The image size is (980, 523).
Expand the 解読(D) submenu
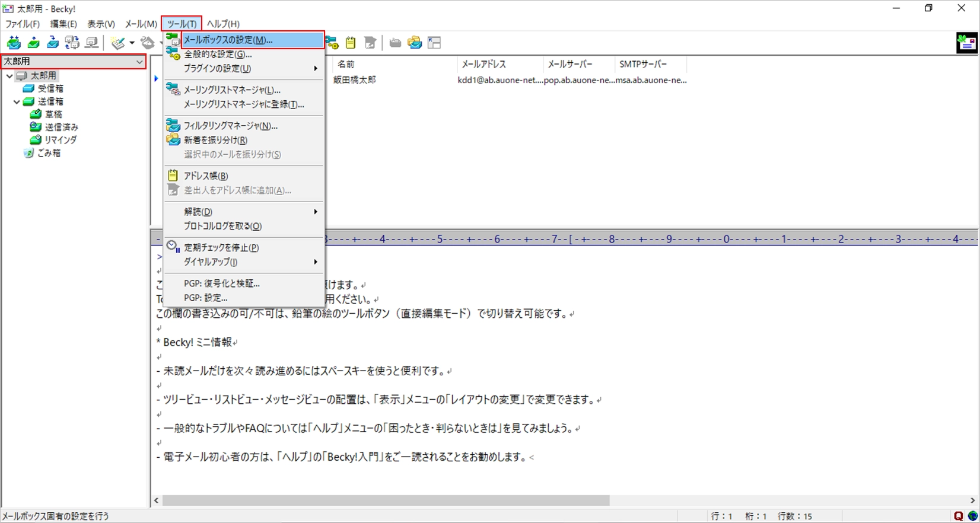point(244,212)
